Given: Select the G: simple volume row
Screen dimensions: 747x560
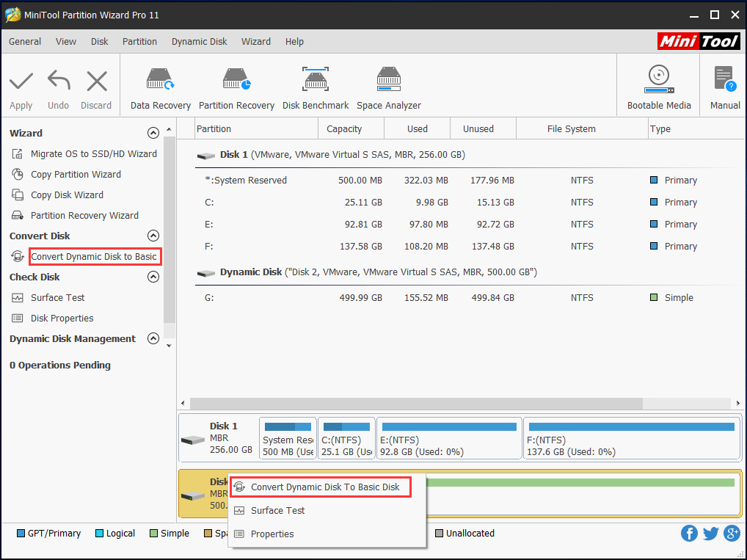Looking at the screenshot, I should [469, 297].
